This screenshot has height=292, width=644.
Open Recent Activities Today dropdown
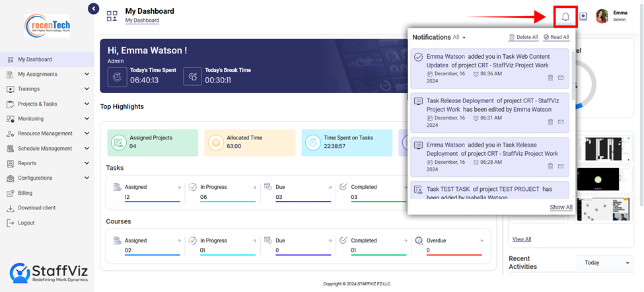605,263
